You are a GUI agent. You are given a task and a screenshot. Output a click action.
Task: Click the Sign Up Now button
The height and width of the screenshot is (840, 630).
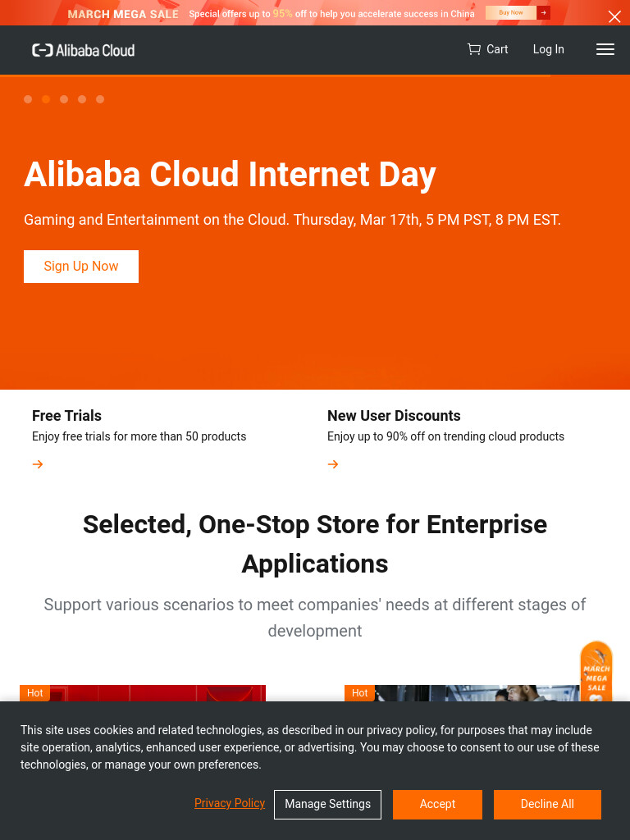click(x=81, y=267)
